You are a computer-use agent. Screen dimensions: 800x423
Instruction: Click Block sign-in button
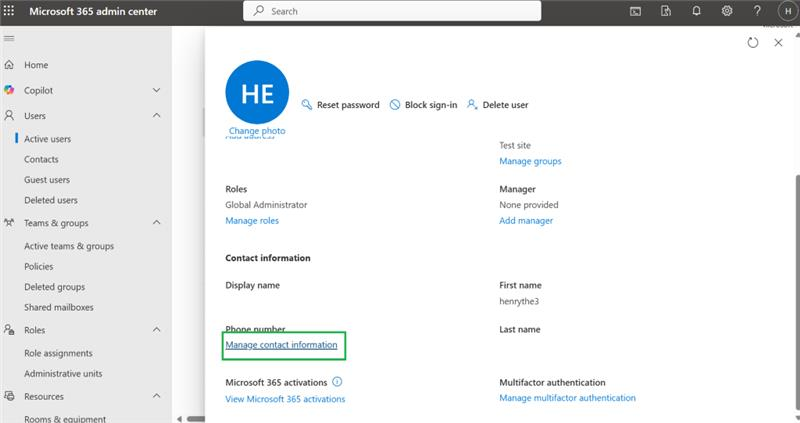coord(423,105)
